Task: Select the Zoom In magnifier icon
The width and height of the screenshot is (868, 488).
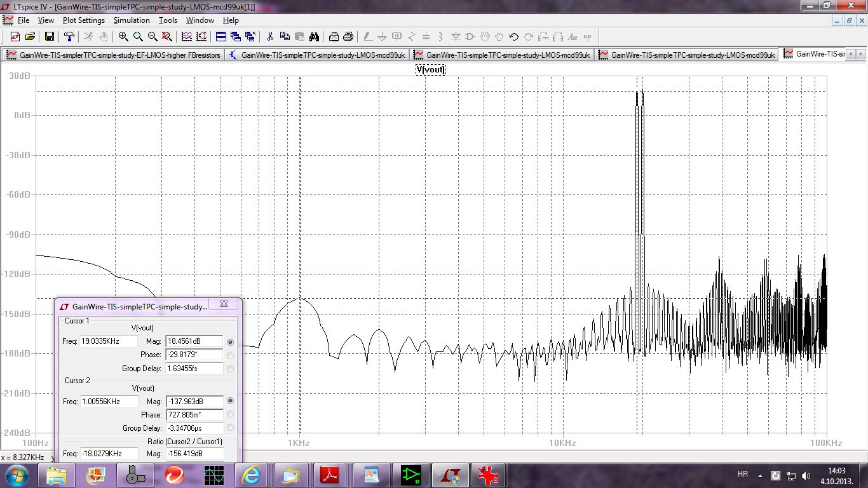Action: point(123,37)
